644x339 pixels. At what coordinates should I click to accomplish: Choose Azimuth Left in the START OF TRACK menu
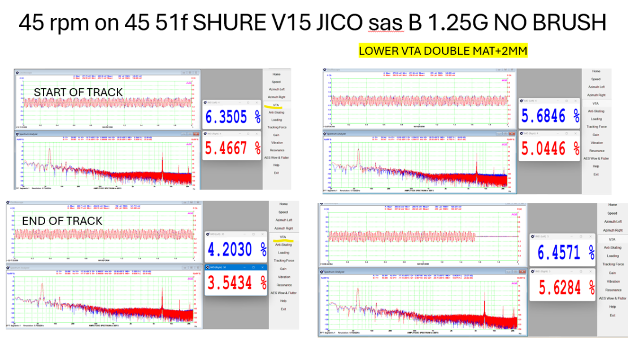276,89
